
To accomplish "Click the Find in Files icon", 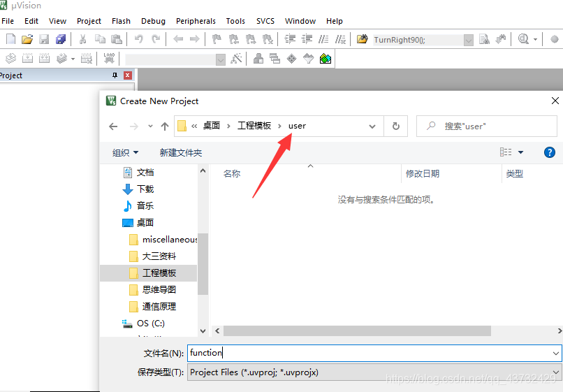I will pyautogui.click(x=363, y=39).
